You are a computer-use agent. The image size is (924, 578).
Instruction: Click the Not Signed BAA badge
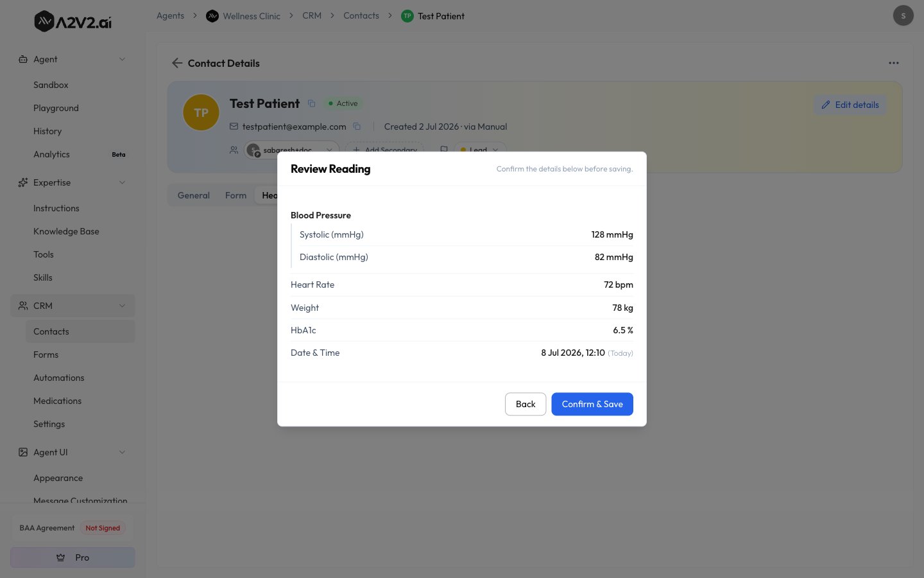tap(103, 528)
